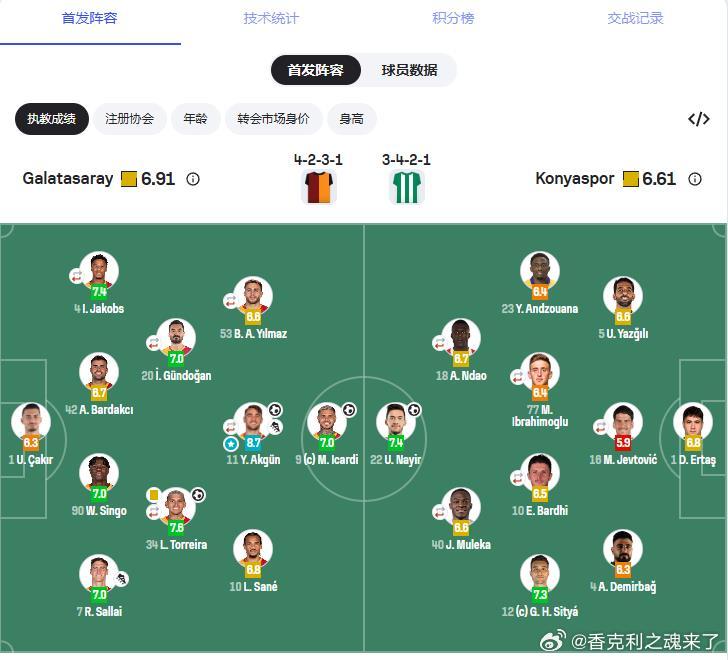Open the info icon beside Konyaspor's 6.61 rating
This screenshot has height=660, width=728.
[x=695, y=179]
